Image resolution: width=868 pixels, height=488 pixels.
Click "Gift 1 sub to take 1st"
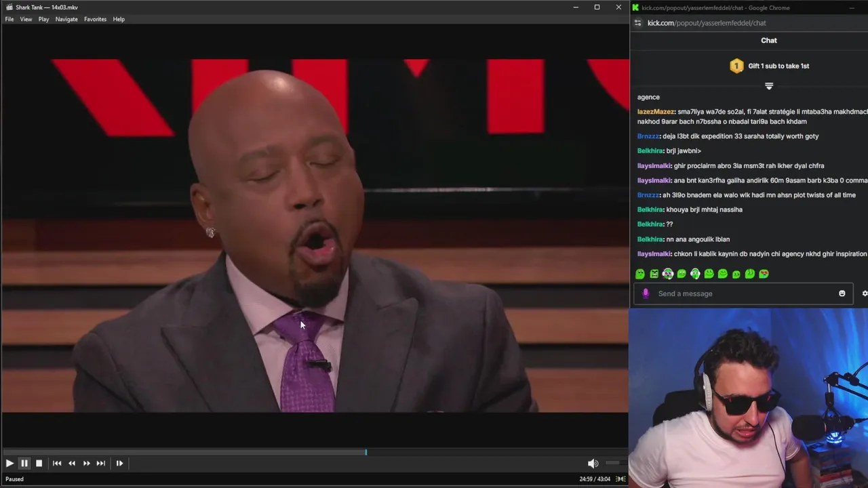pyautogui.click(x=778, y=66)
